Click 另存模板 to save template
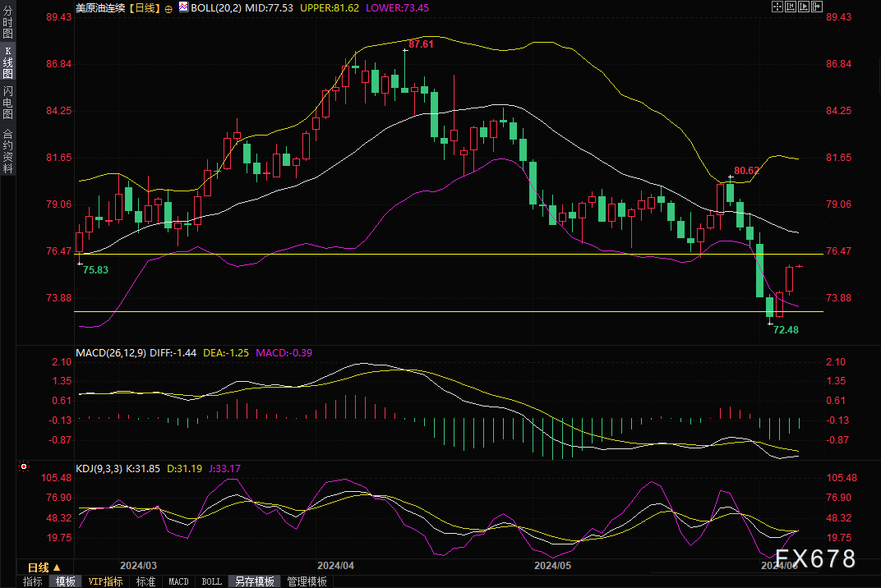Screen dimensions: 881x588 tap(254, 581)
